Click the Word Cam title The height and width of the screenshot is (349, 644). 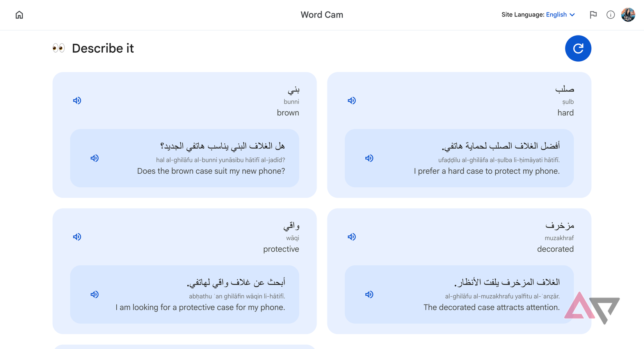tap(322, 14)
